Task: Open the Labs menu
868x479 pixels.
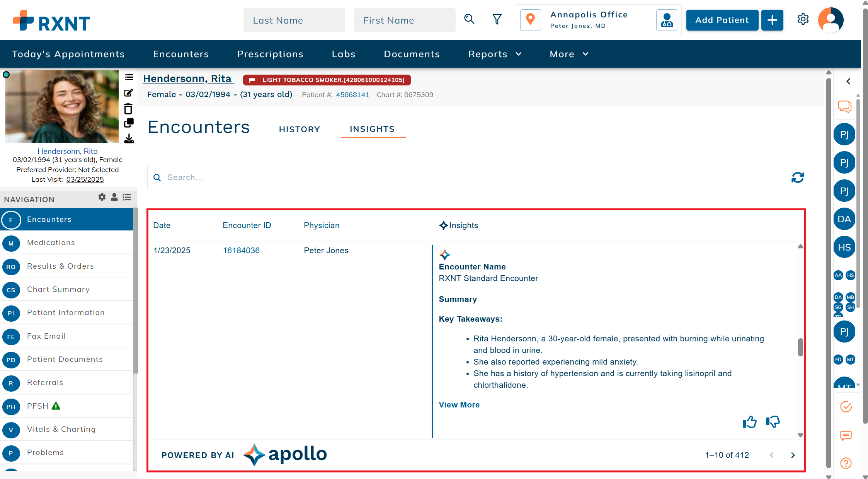Action: (344, 54)
